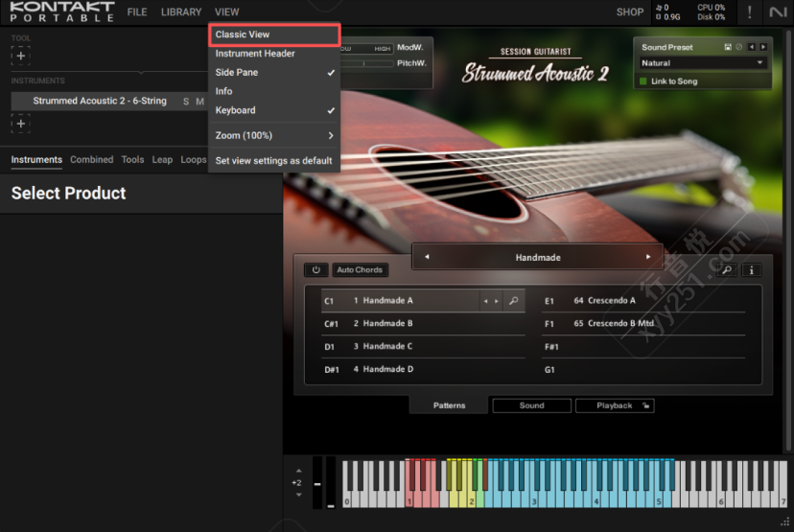This screenshot has height=532, width=794.
Task: Go to next sound preset
Action: (x=763, y=47)
